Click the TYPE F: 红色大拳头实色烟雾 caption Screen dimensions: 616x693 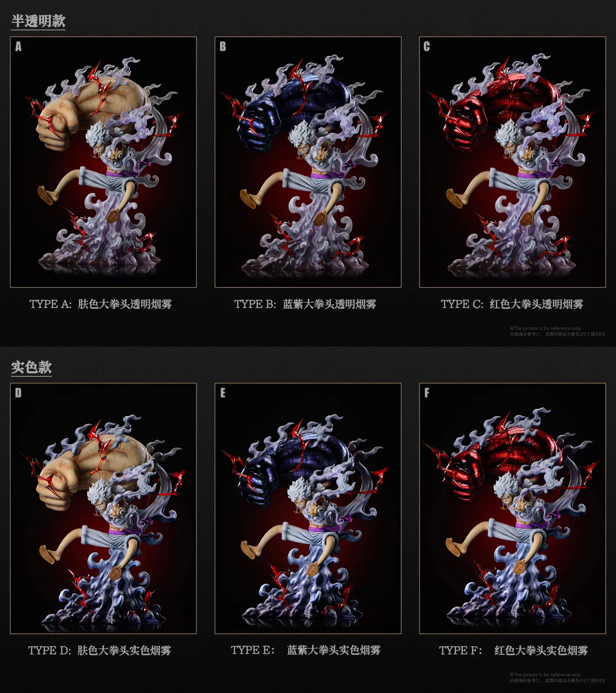[513, 650]
